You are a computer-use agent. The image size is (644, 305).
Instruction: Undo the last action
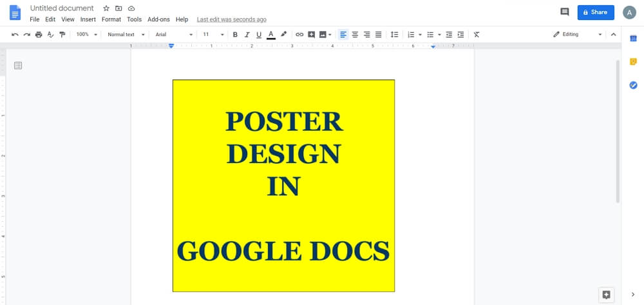pos(15,35)
